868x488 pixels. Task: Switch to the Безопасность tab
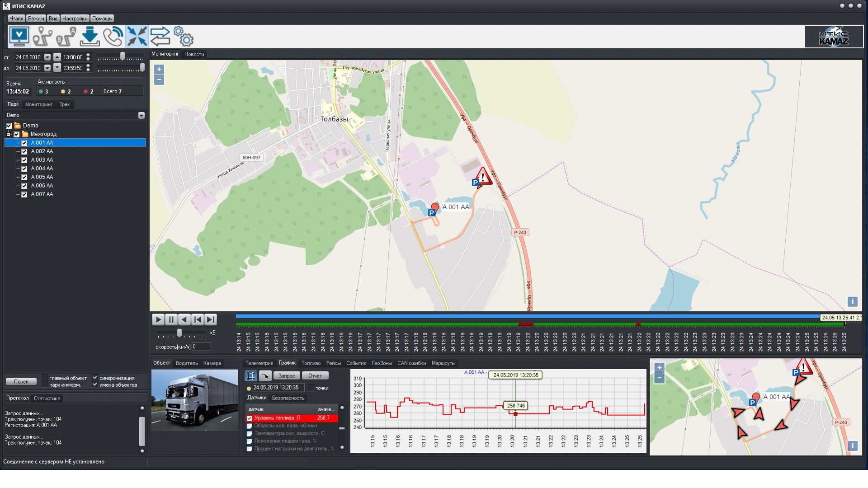288,398
